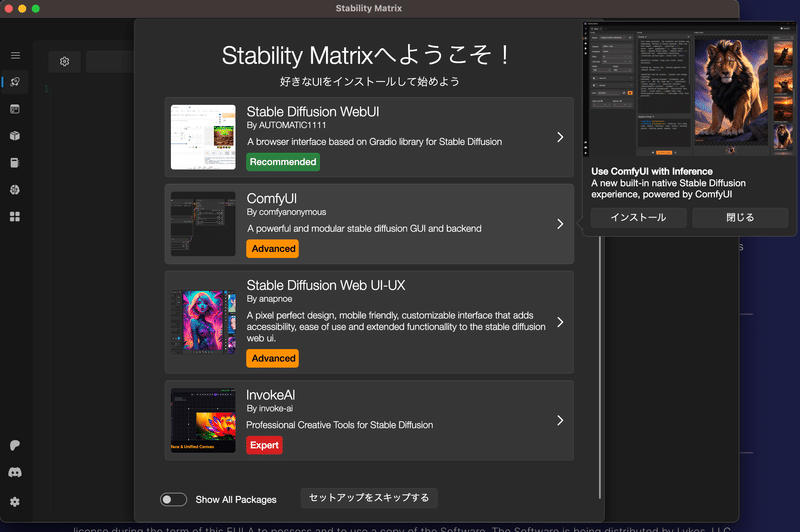The image size is (800, 532).
Task: Click the 'By AUTOMATIC1111' author text
Action: [x=286, y=125]
